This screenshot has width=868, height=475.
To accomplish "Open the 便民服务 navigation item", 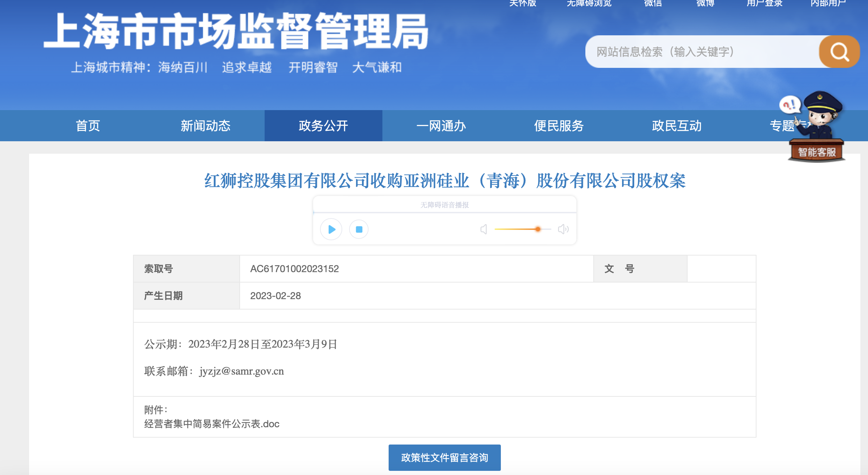I will click(559, 126).
